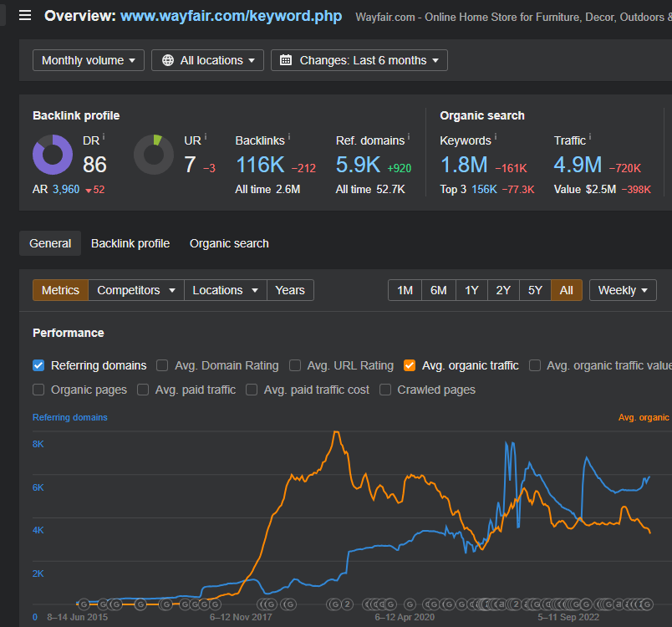Screen dimensions: 672x627
Task: Open All locations dropdown
Action: [207, 60]
